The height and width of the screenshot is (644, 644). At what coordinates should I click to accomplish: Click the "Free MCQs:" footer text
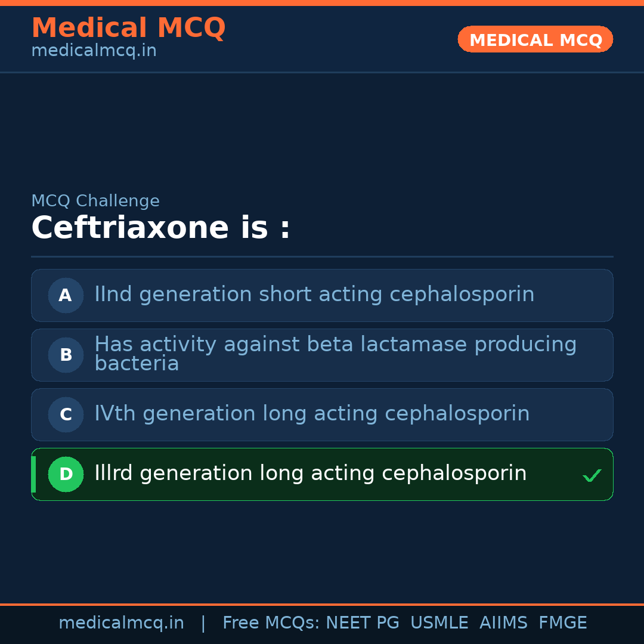tap(271, 623)
